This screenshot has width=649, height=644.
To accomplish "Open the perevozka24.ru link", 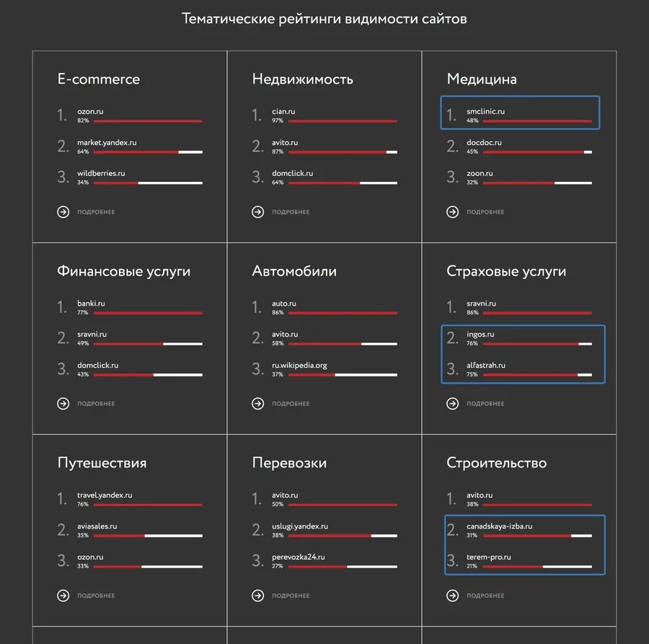I will pos(298,557).
